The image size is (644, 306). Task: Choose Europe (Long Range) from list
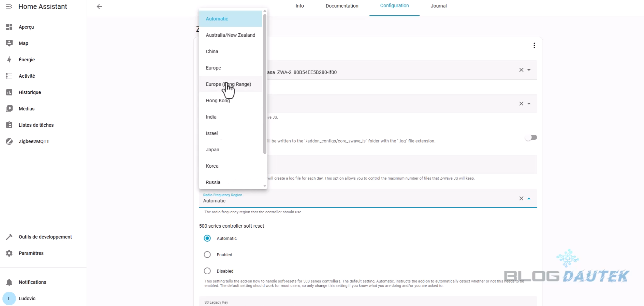point(228,84)
